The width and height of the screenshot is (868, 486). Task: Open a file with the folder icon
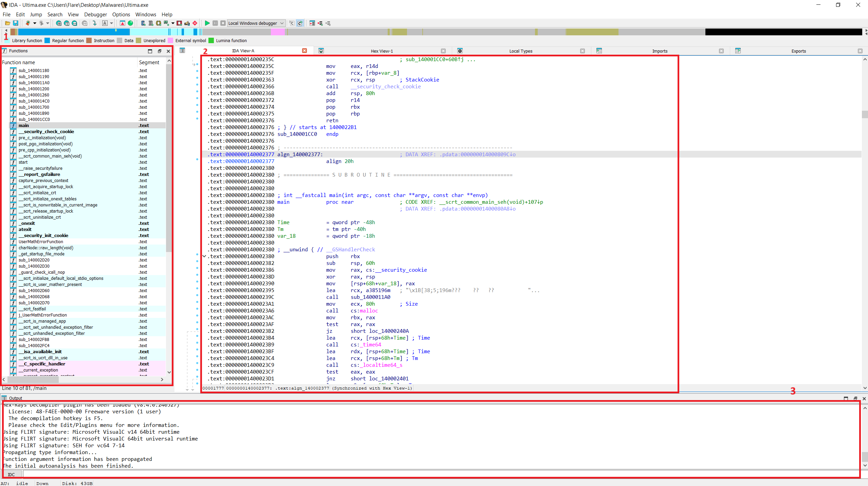click(7, 23)
